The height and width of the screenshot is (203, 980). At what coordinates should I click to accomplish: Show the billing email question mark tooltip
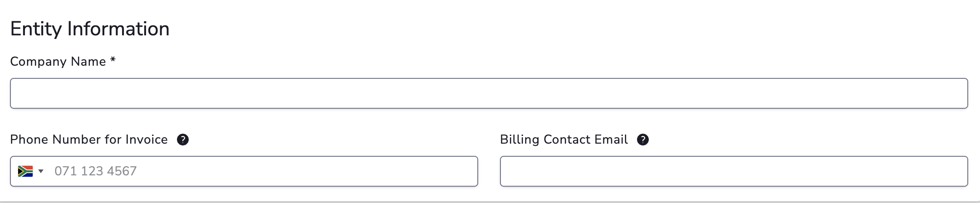642,140
